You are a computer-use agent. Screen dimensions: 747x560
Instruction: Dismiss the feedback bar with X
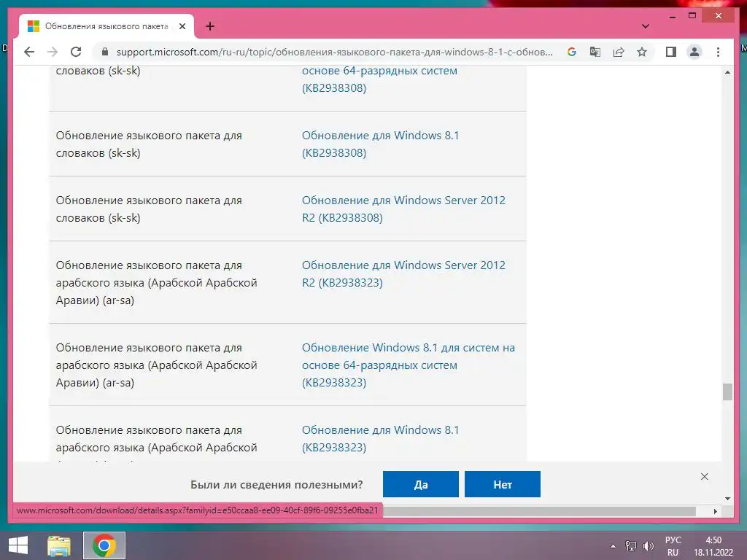[705, 477]
